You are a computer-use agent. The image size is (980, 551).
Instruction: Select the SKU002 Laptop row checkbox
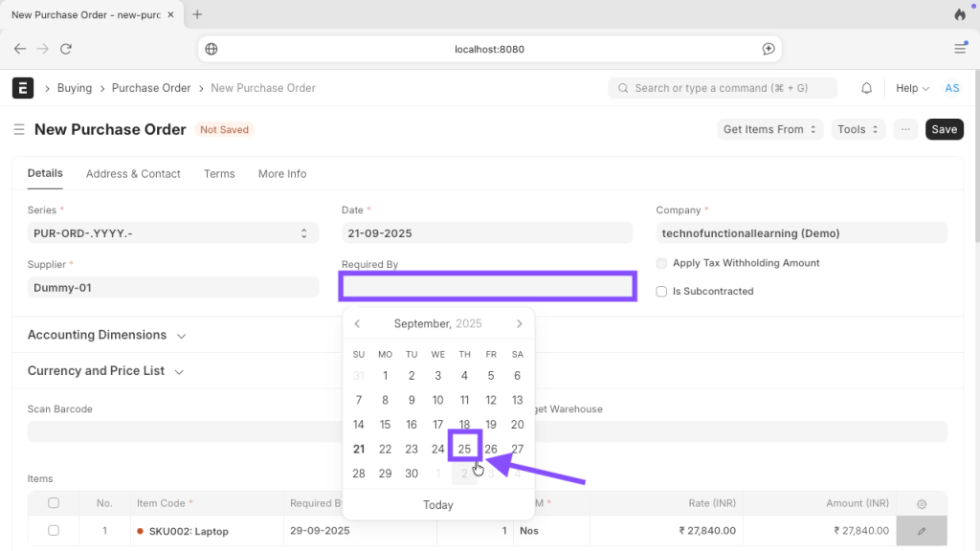point(54,530)
